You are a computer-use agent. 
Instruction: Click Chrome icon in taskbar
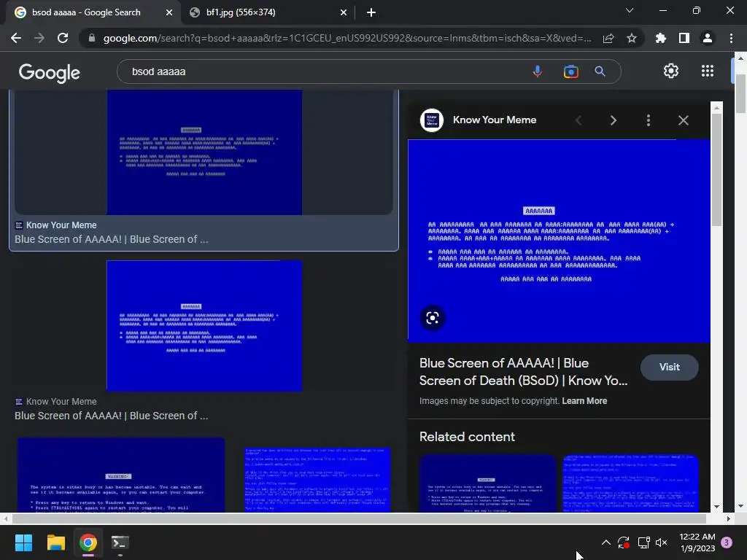[88, 542]
